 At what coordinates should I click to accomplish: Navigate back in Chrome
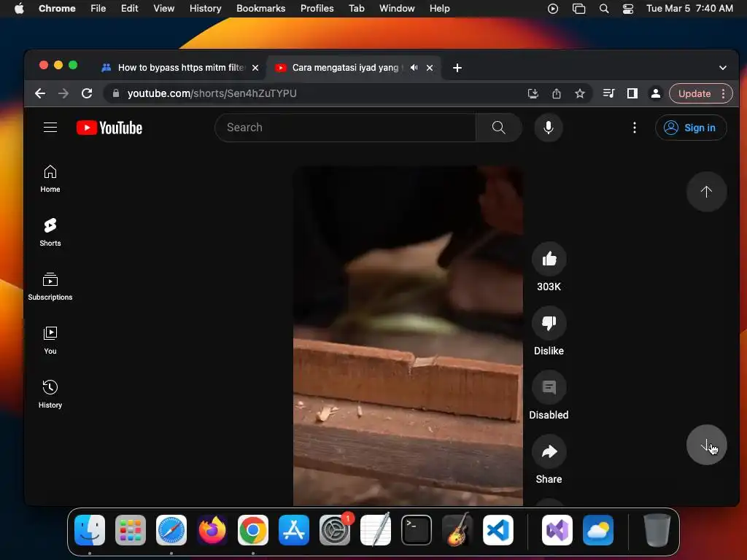point(40,93)
